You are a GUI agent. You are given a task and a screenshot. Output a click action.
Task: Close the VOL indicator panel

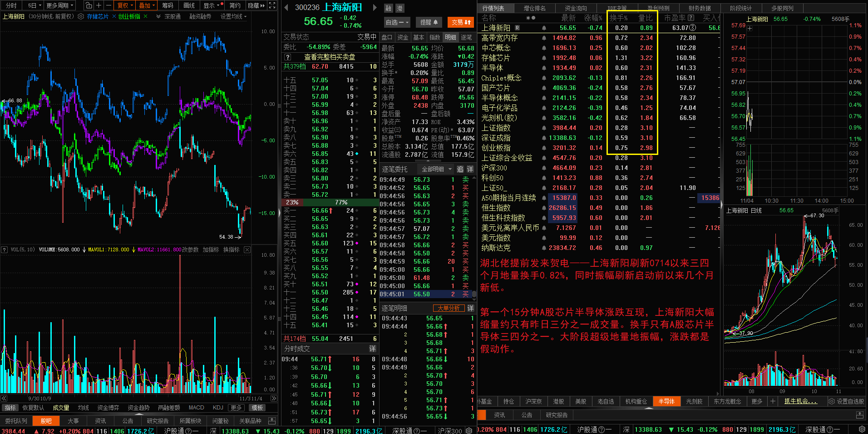point(247,249)
